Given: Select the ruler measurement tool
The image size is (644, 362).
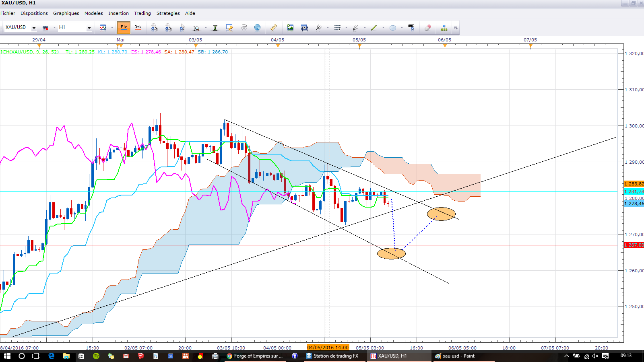Looking at the screenshot, I should point(274,27).
